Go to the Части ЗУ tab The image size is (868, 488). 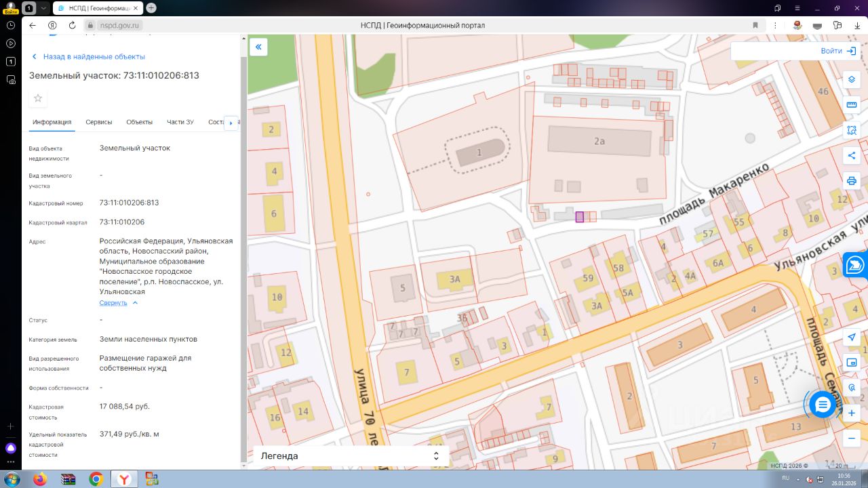click(180, 122)
